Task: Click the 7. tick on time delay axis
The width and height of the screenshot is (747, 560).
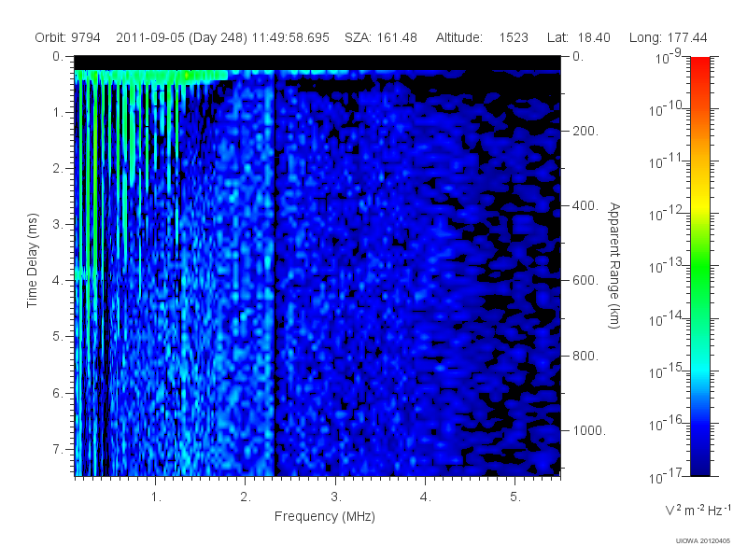Action: coord(58,449)
